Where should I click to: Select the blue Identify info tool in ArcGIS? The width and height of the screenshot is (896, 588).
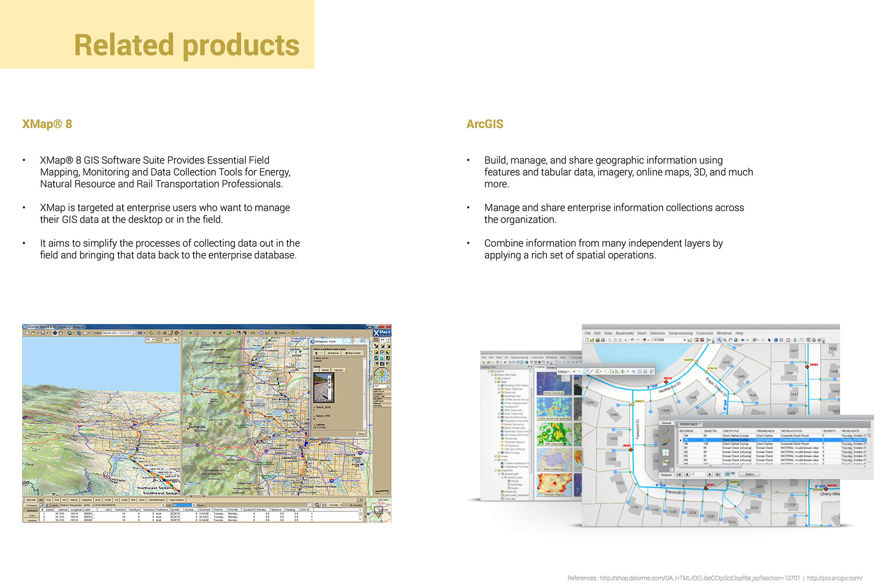pos(776,340)
